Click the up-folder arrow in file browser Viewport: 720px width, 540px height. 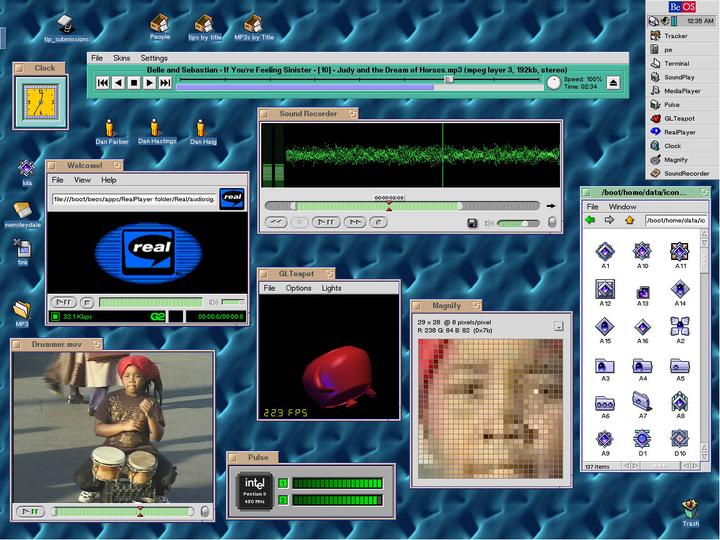tap(629, 220)
